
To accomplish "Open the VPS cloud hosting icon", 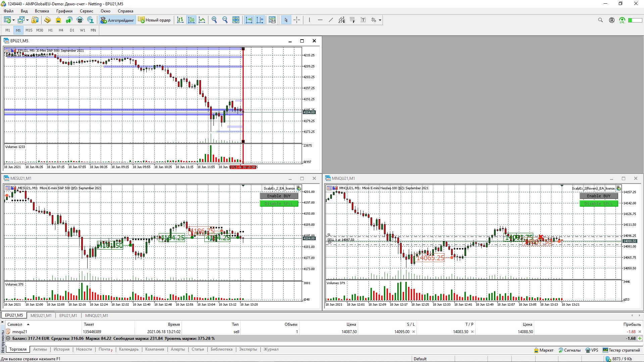I will [80, 20].
